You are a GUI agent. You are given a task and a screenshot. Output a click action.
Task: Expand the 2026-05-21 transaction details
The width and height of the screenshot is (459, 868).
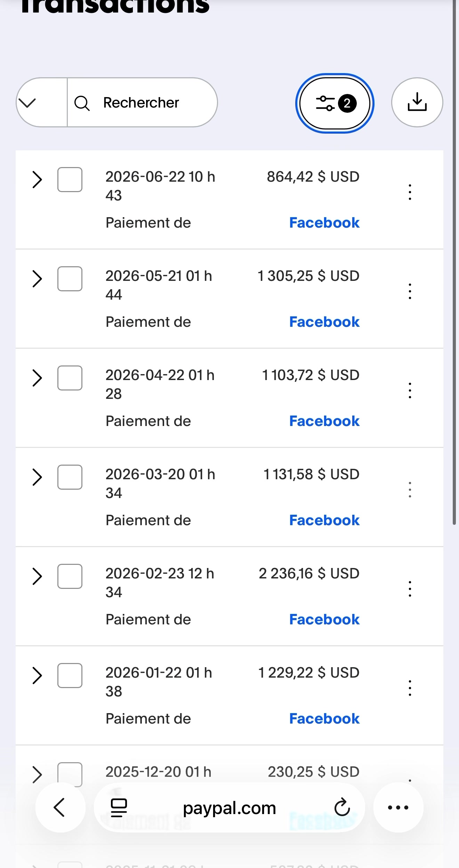[37, 279]
